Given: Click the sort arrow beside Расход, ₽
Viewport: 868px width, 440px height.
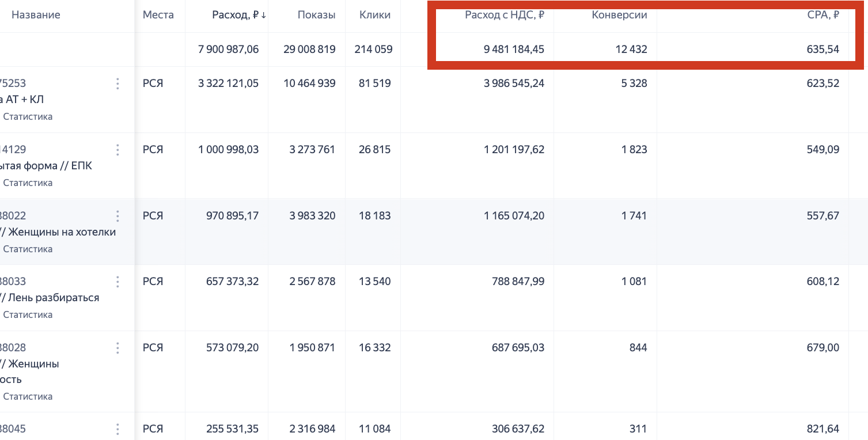Looking at the screenshot, I should pyautogui.click(x=264, y=16).
